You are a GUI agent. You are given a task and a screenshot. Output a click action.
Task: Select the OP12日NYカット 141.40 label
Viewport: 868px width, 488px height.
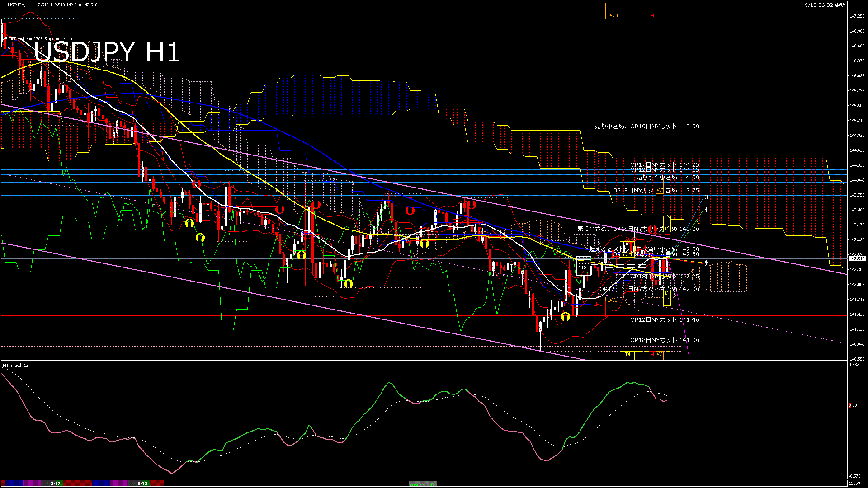[665, 319]
